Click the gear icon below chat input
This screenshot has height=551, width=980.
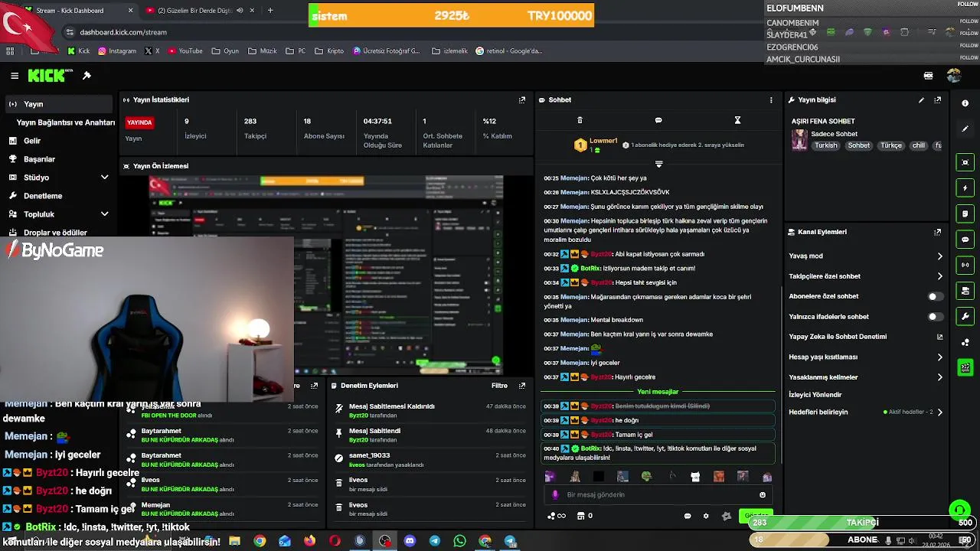706,516
